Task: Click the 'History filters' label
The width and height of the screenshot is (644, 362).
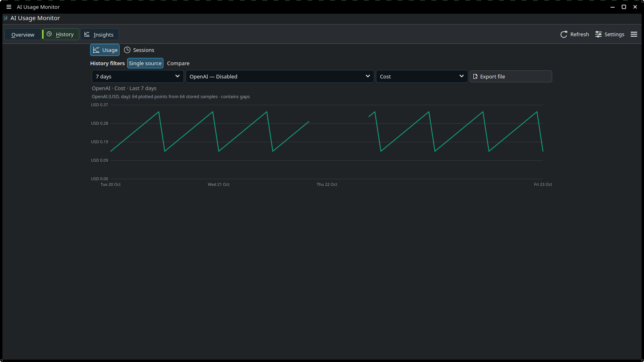Action: 107,63
